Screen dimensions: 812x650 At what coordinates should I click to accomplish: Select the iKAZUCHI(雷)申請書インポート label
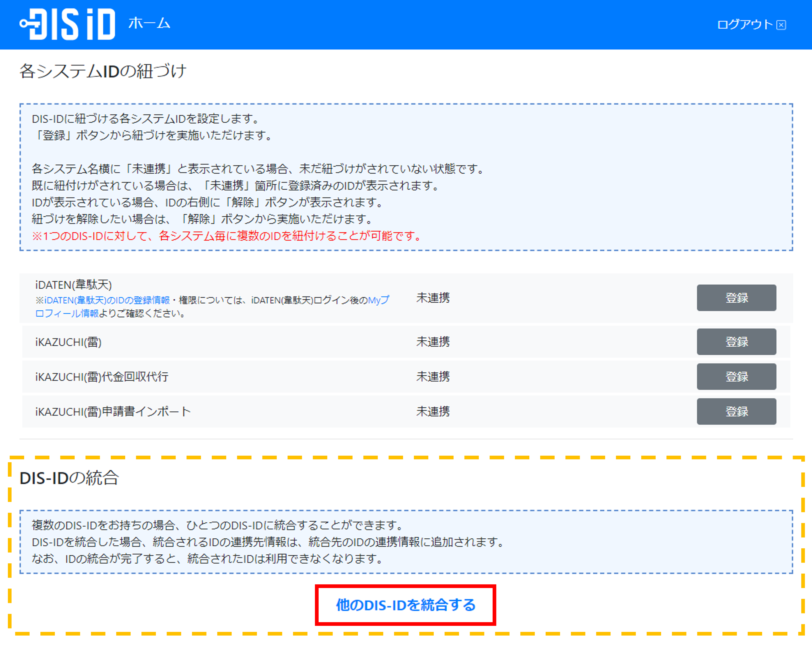[113, 411]
